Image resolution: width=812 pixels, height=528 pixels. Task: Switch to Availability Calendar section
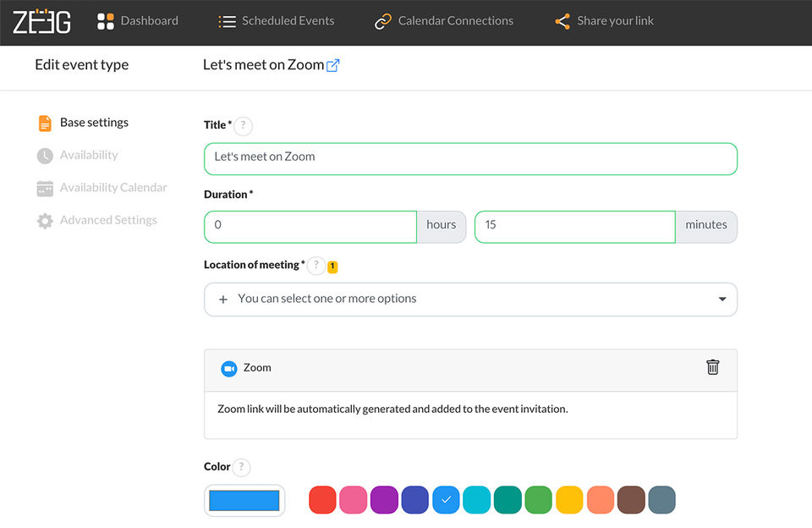click(x=113, y=188)
